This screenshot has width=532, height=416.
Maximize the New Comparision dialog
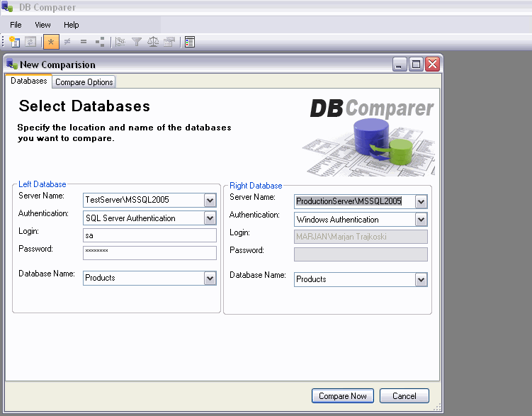click(416, 64)
